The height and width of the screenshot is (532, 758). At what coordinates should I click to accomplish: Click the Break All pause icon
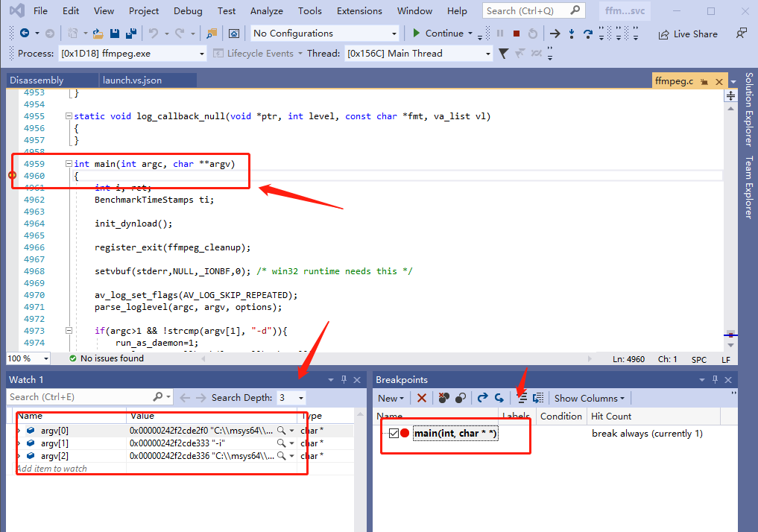500,34
